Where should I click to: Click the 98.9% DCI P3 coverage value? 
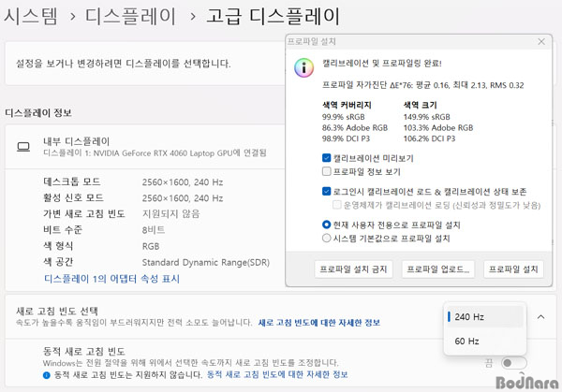[346, 138]
